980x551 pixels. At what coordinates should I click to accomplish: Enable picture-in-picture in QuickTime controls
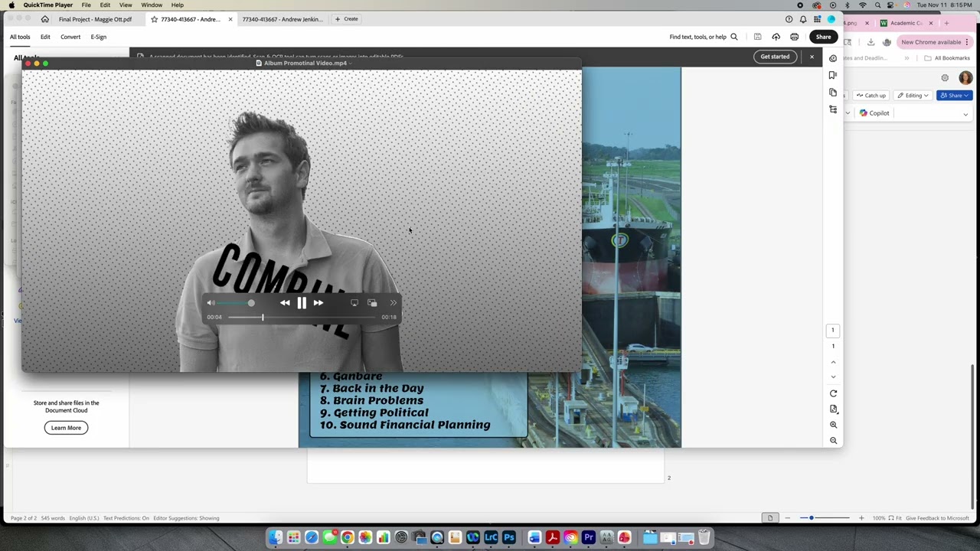[372, 303]
